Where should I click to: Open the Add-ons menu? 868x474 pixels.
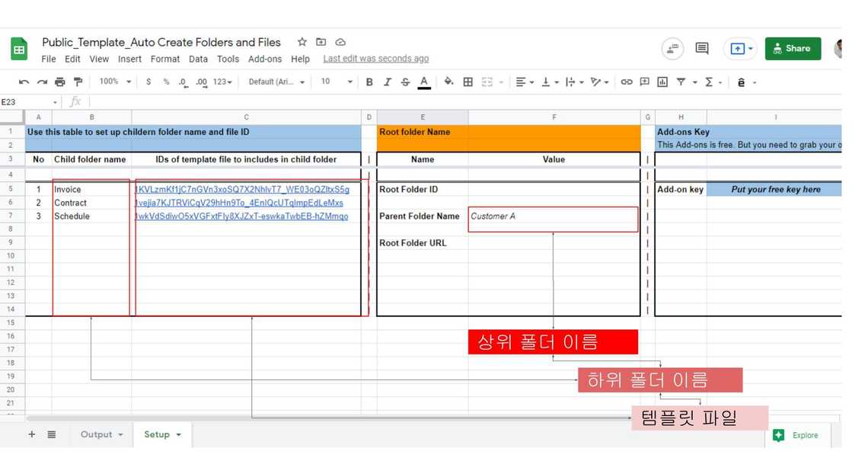(x=265, y=59)
